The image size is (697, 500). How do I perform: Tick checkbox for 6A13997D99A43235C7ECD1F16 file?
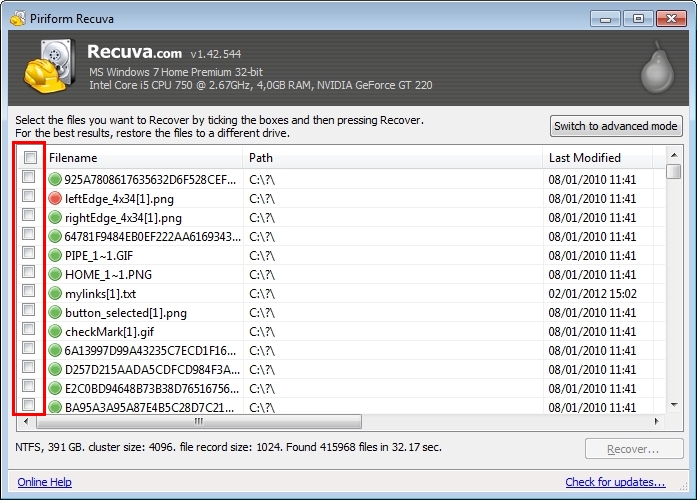[x=28, y=348]
